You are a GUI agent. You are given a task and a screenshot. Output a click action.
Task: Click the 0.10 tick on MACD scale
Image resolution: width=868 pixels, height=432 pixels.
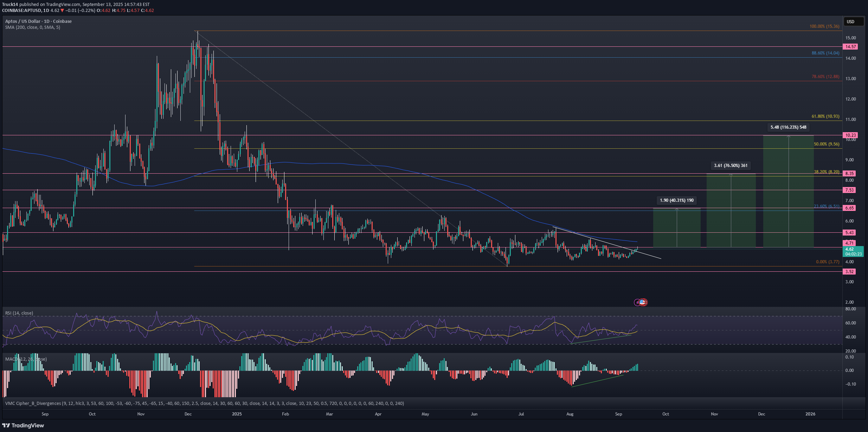coord(850,357)
